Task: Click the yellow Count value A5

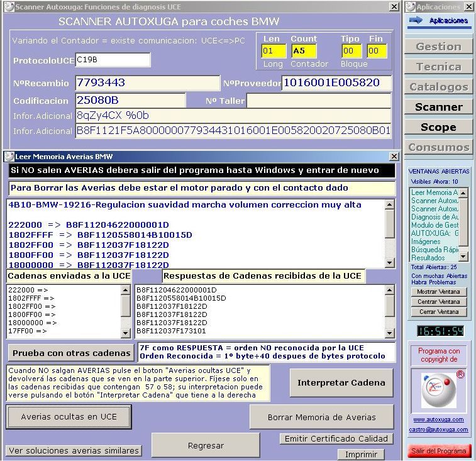Action: click(x=304, y=51)
